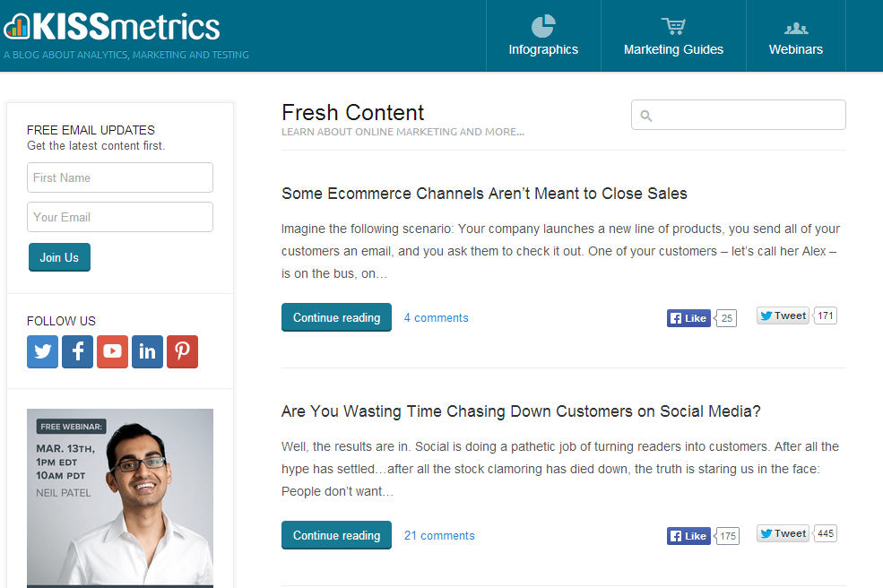The height and width of the screenshot is (588, 883).
Task: Continue reading the Ecommerce Channels article
Action: (x=336, y=317)
